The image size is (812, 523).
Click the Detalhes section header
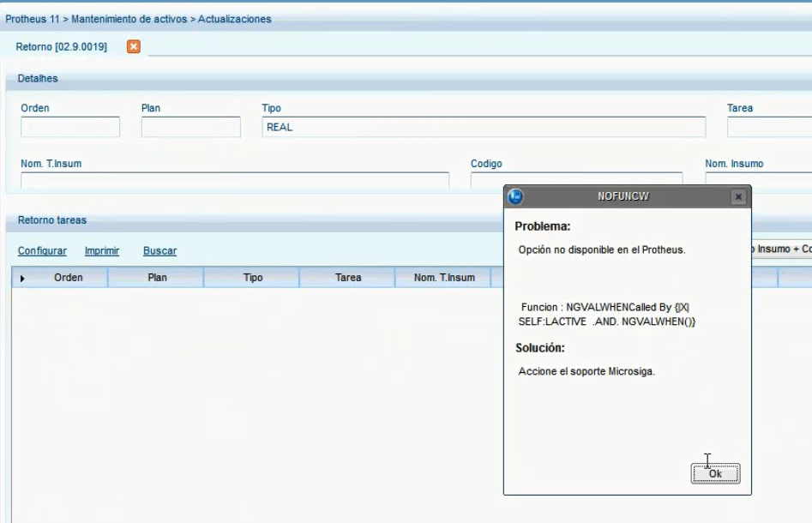37,79
